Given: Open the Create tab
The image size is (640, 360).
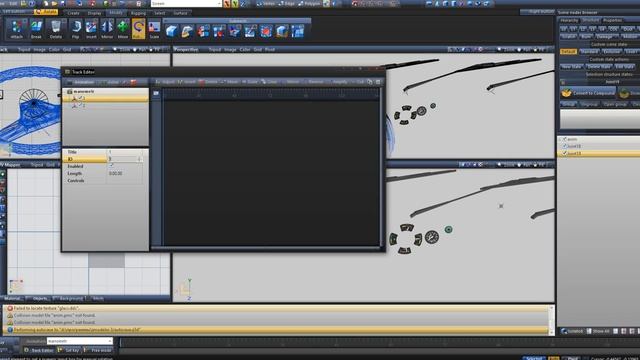Looking at the screenshot, I should point(73,13).
